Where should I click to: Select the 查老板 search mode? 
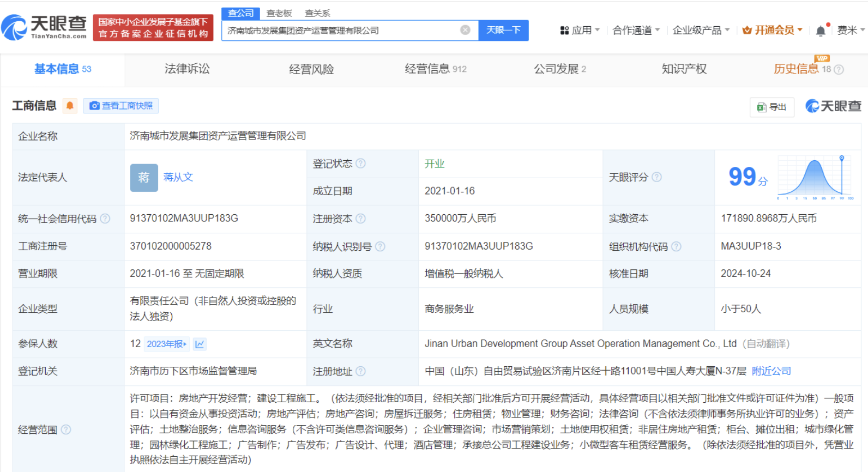pyautogui.click(x=279, y=13)
